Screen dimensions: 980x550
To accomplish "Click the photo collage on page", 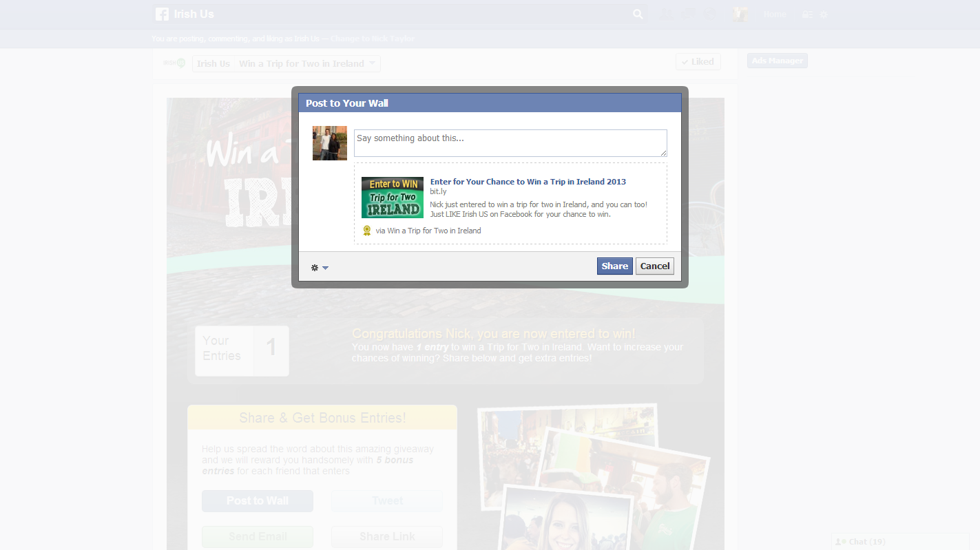I will coord(594,476).
